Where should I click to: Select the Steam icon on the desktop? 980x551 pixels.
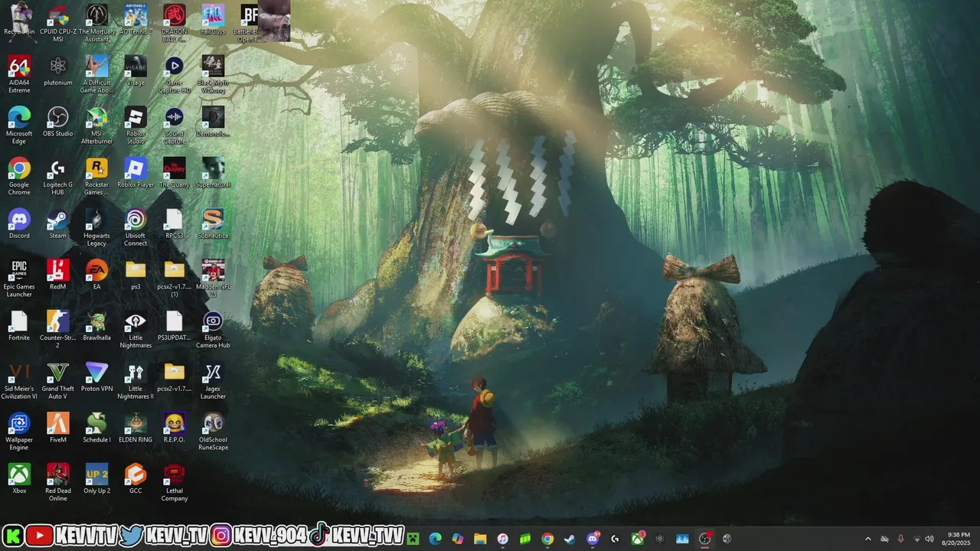pos(58,224)
